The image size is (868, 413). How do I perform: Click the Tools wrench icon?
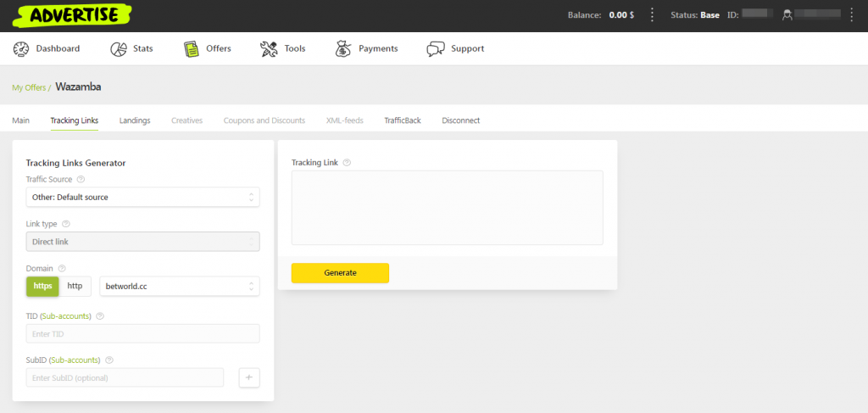coord(269,48)
